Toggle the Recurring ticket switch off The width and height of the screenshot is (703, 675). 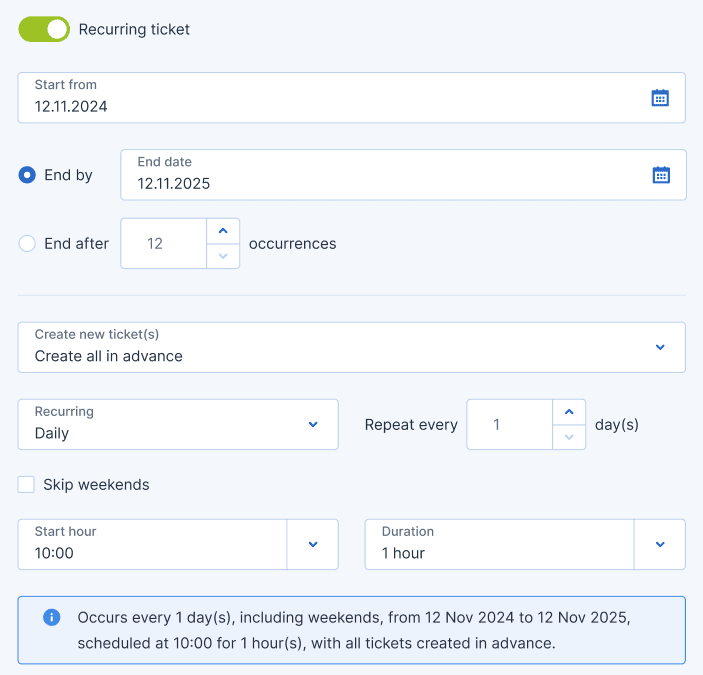pyautogui.click(x=44, y=29)
